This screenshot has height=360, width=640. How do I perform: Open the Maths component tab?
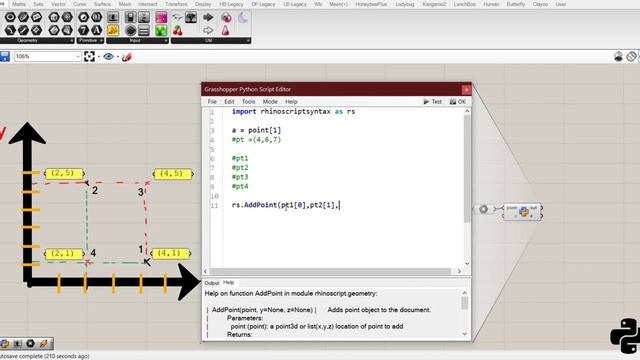pyautogui.click(x=19, y=4)
